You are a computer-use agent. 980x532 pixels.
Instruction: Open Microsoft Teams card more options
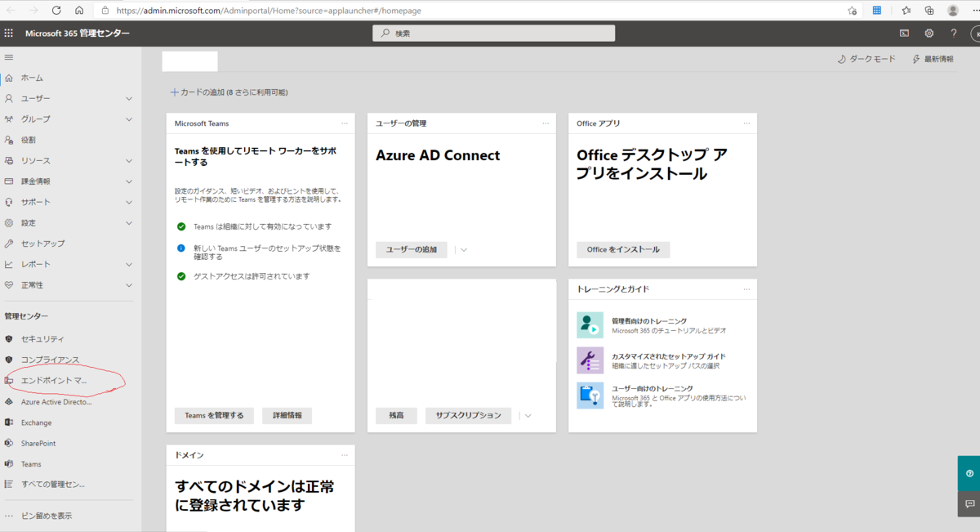click(x=345, y=123)
